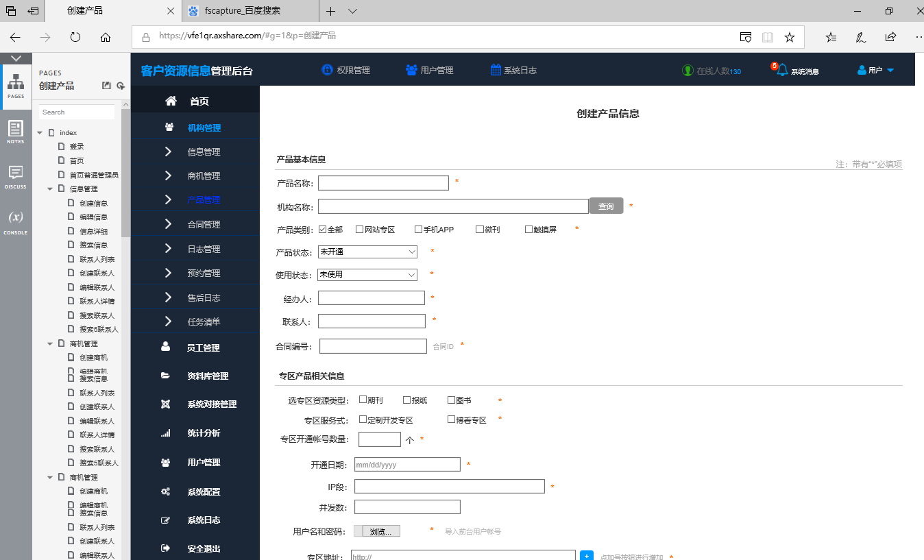Open a new browser tab
The image size is (924, 560).
pyautogui.click(x=330, y=11)
